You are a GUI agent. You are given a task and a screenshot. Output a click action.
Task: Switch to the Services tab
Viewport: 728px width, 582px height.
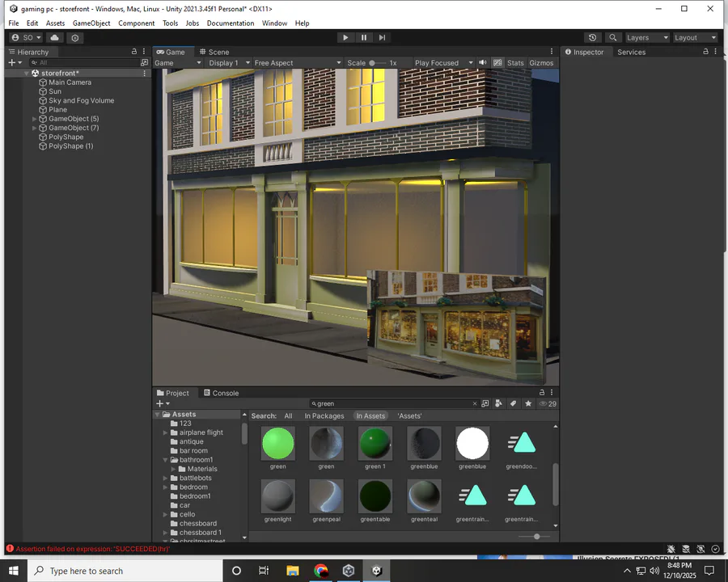point(632,52)
